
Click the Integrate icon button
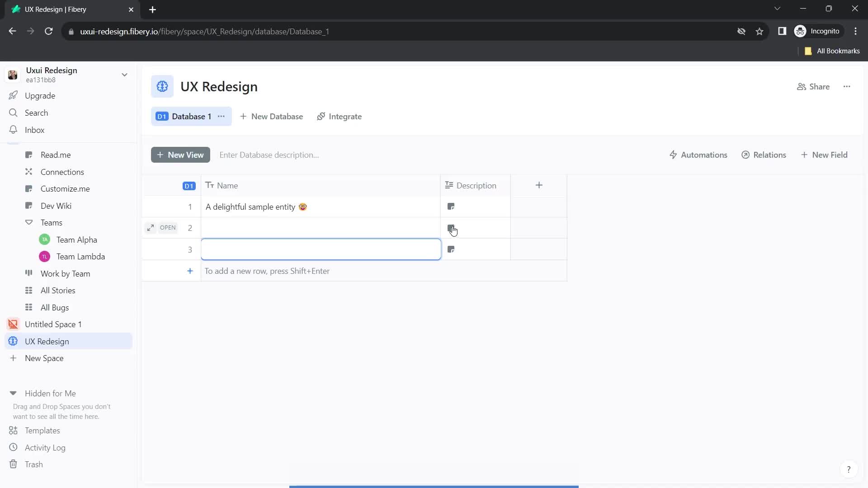coord(321,116)
